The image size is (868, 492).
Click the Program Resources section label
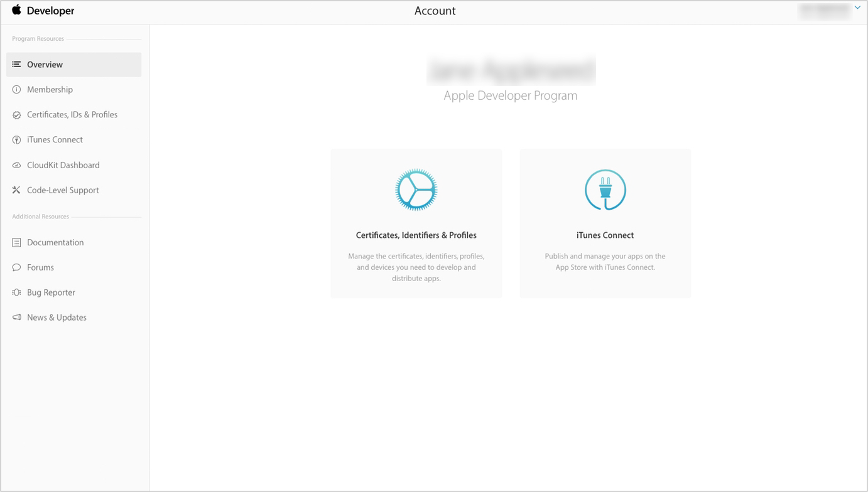click(x=38, y=39)
